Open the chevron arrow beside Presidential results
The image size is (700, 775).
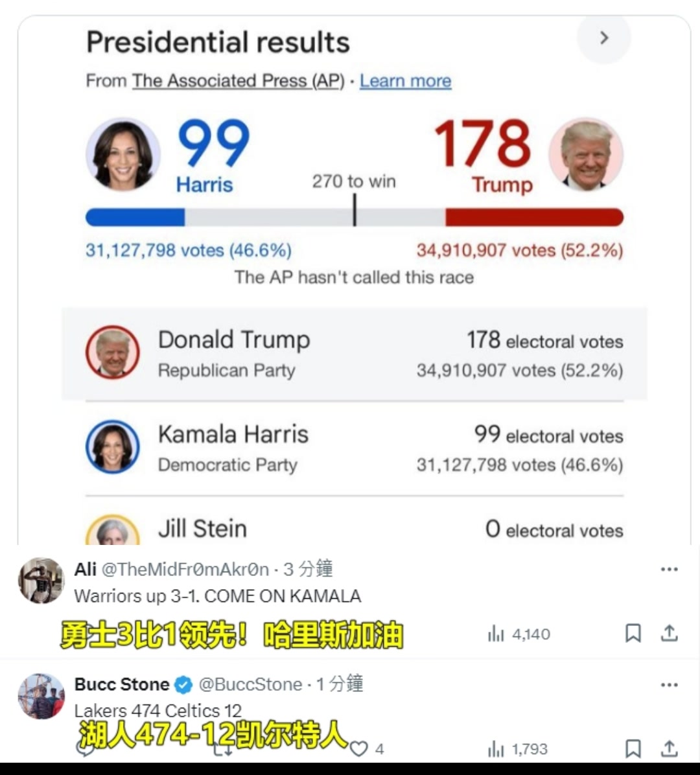point(603,38)
